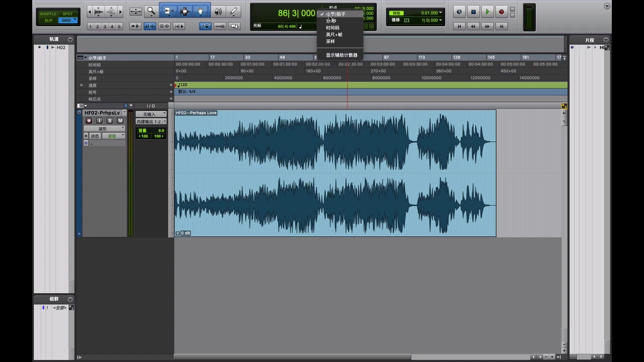
Task: Toggle Layered Editing button
Action: coord(234,26)
